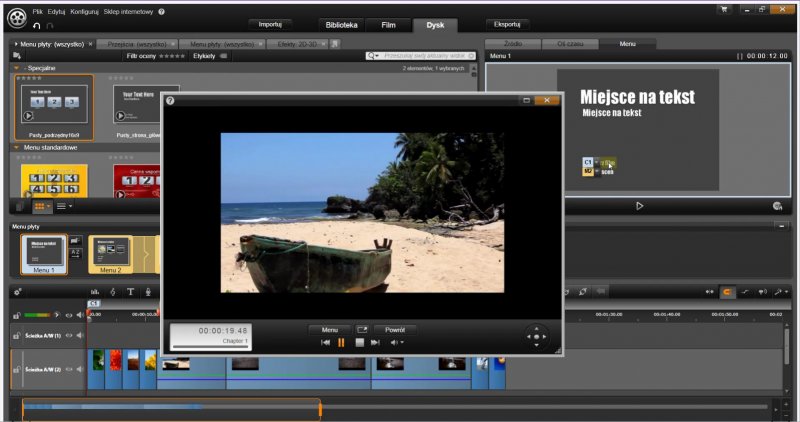Collapse the Menu standardowe category

point(17,147)
